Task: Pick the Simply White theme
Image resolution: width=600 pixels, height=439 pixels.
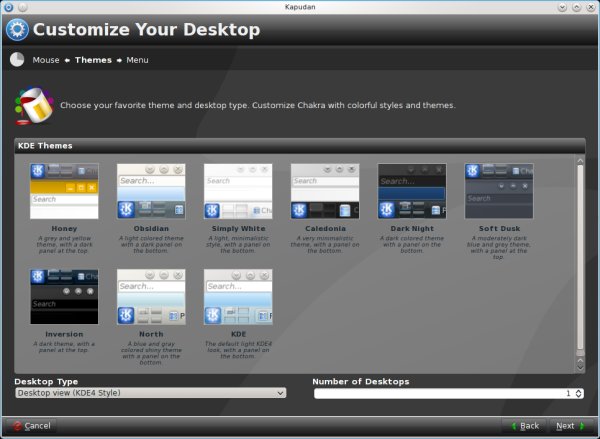Action: [x=238, y=192]
